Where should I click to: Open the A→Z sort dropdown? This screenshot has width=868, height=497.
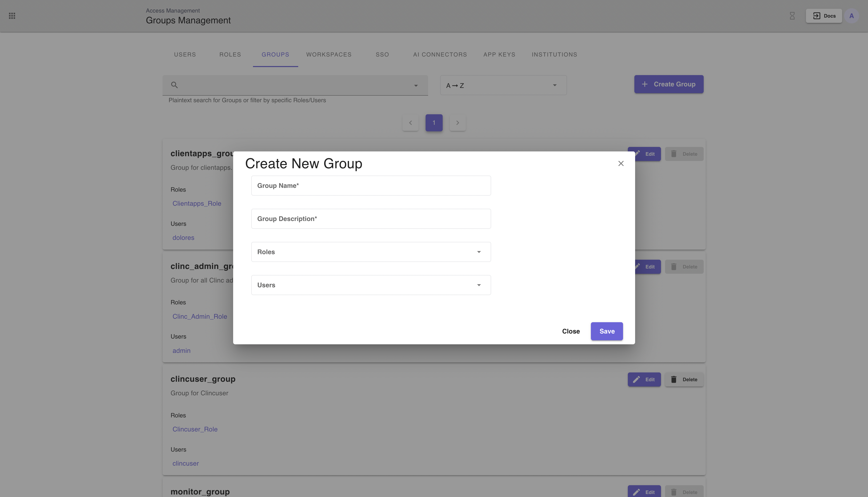tap(503, 85)
